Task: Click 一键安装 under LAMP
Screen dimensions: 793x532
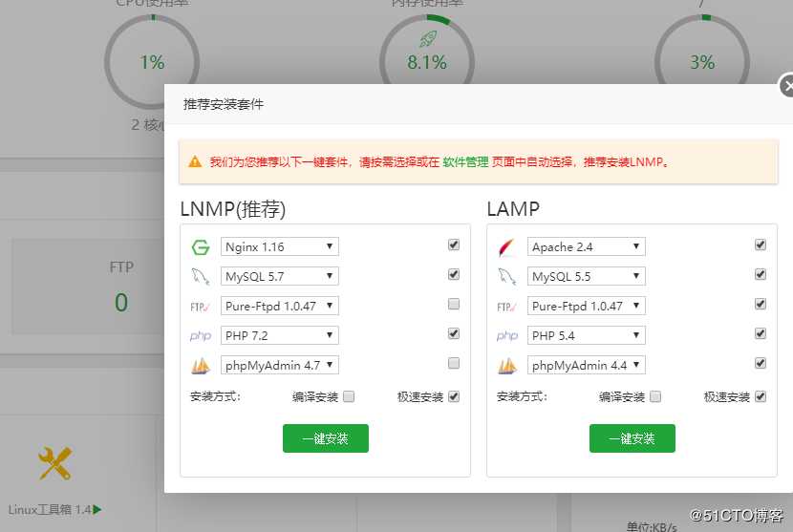Action: click(632, 438)
